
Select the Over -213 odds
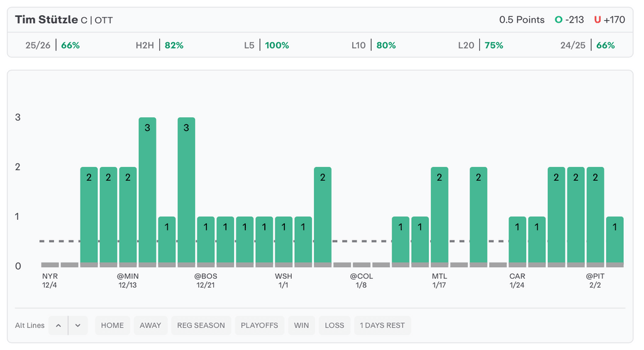click(569, 20)
